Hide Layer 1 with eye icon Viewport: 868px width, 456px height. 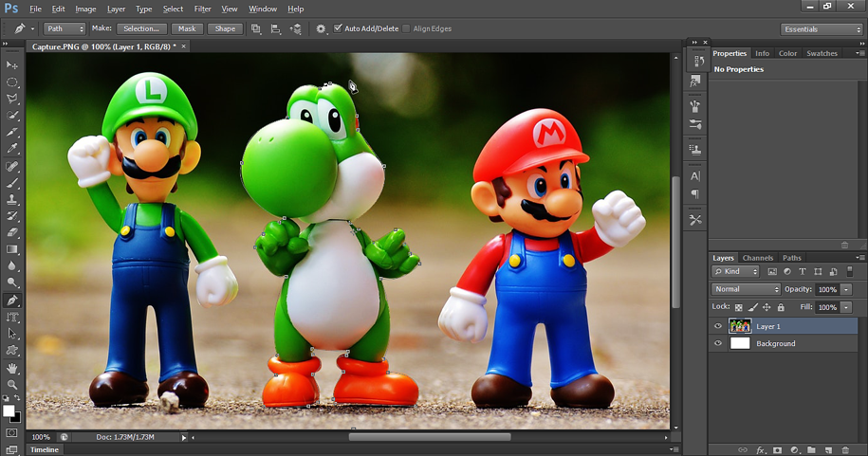pos(718,326)
